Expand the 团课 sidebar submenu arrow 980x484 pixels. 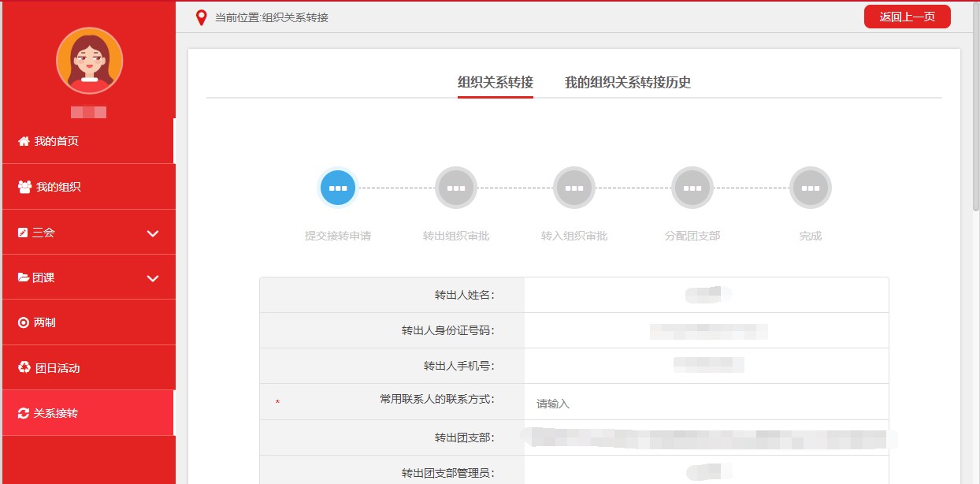153,278
